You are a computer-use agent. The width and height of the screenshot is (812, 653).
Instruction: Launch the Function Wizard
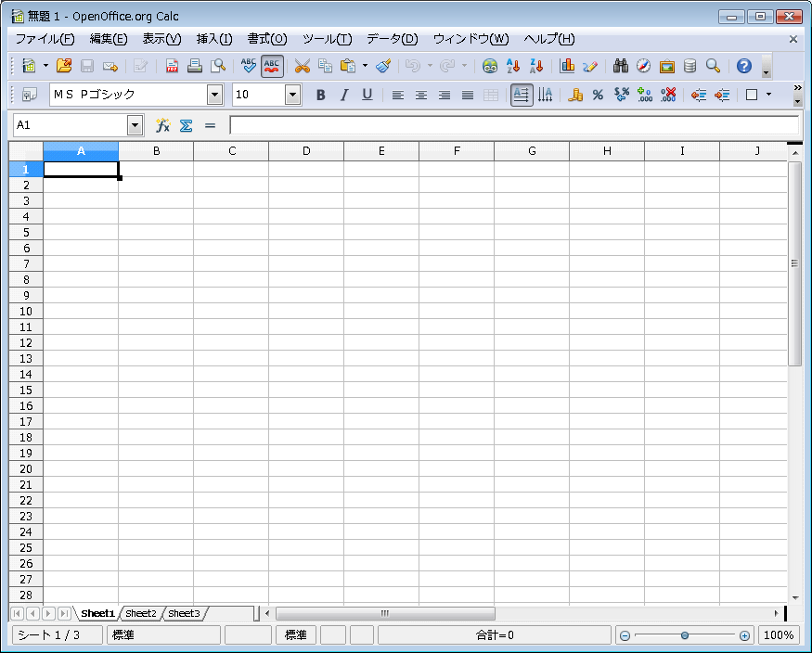(x=162, y=125)
